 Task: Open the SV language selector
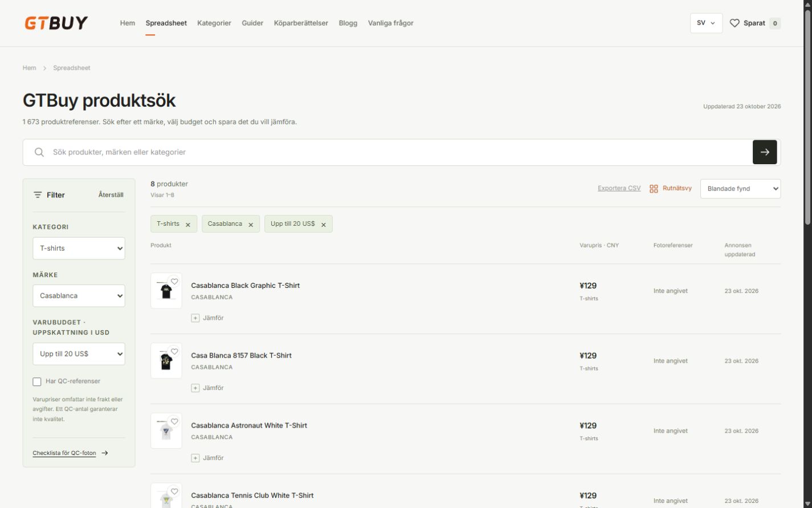click(x=706, y=23)
